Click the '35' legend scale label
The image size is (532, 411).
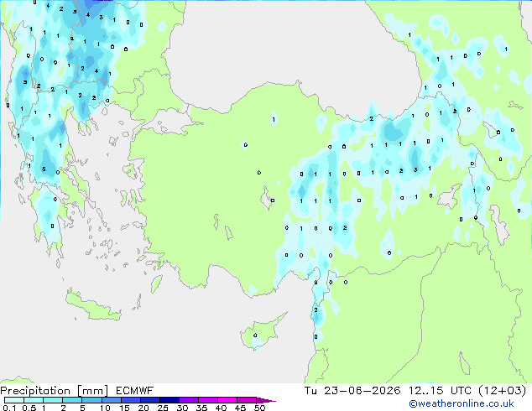pyautogui.click(x=201, y=408)
